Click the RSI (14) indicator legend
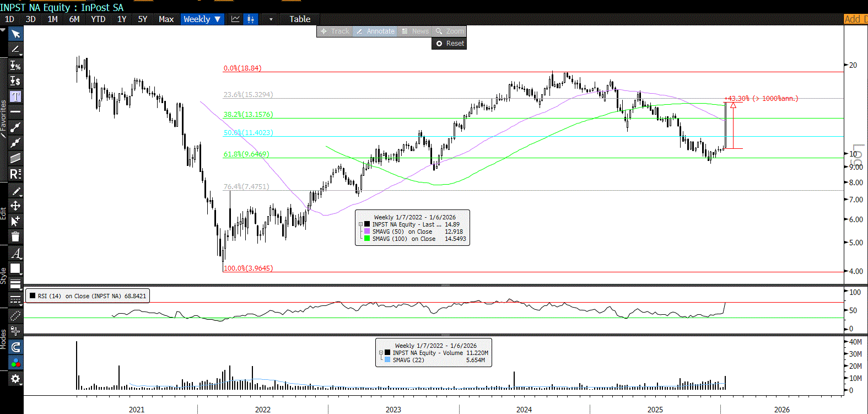This screenshot has height=414, width=868. pyautogui.click(x=88, y=296)
